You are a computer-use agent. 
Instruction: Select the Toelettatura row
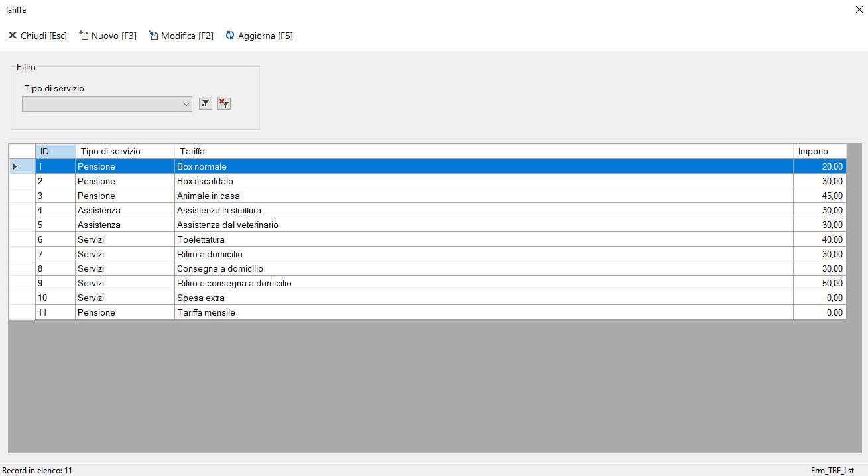point(201,239)
